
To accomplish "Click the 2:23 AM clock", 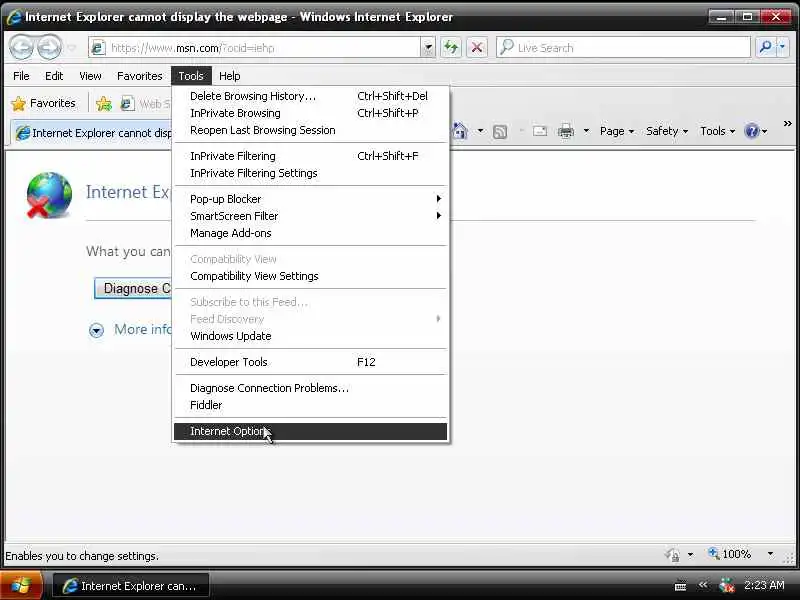I will (764, 585).
